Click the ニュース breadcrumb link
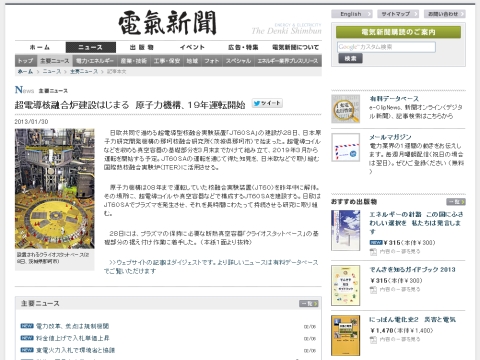 coord(52,72)
